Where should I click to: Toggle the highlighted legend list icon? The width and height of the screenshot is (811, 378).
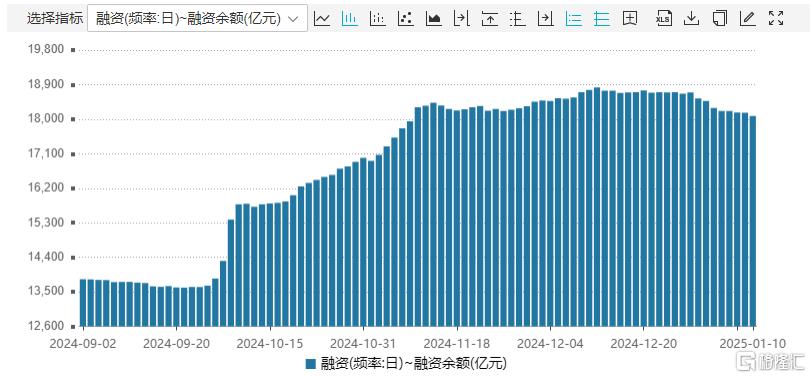click(x=573, y=19)
